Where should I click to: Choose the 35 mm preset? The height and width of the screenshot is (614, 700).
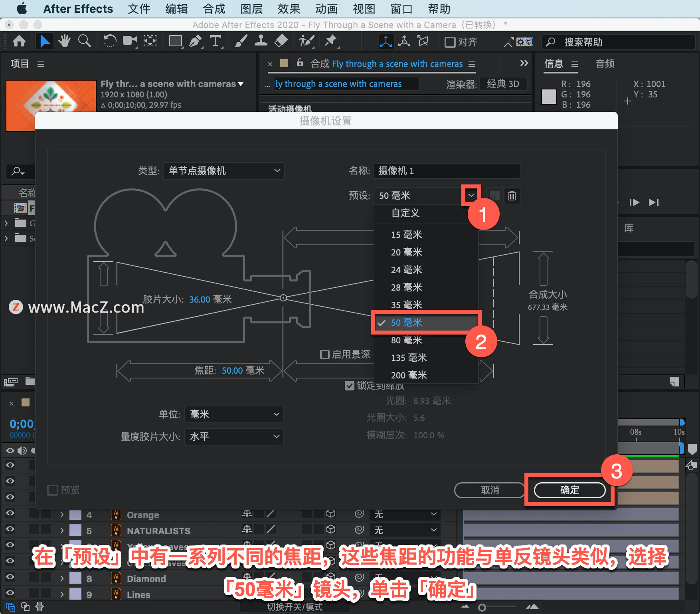click(426, 305)
